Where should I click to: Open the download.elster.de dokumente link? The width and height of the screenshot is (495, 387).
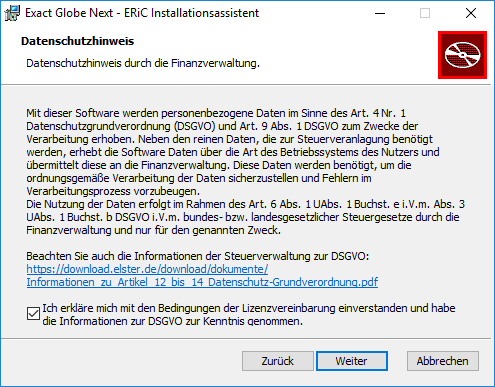(147, 269)
